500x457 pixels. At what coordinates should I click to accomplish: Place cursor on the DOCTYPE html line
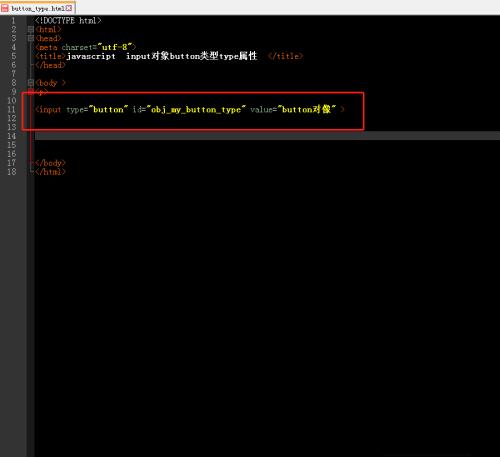pos(68,21)
